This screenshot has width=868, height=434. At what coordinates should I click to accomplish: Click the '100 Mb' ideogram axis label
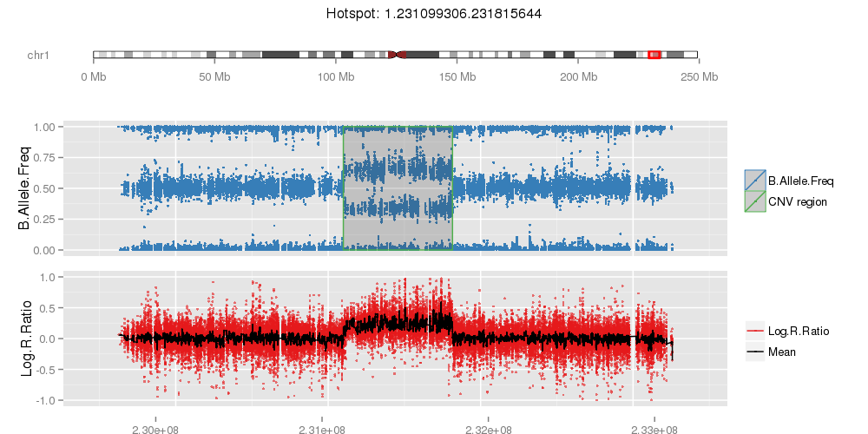[335, 77]
